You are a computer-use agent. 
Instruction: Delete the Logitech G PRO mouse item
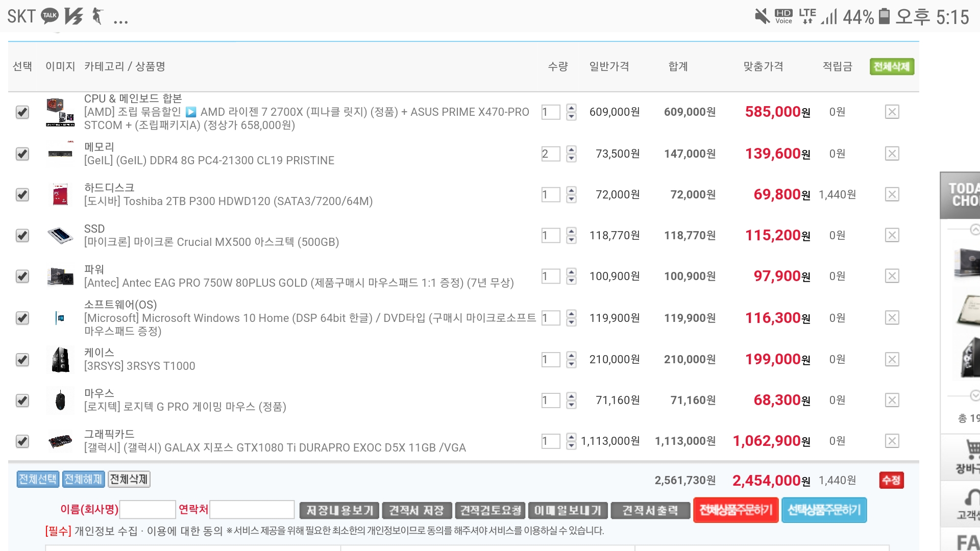click(892, 400)
